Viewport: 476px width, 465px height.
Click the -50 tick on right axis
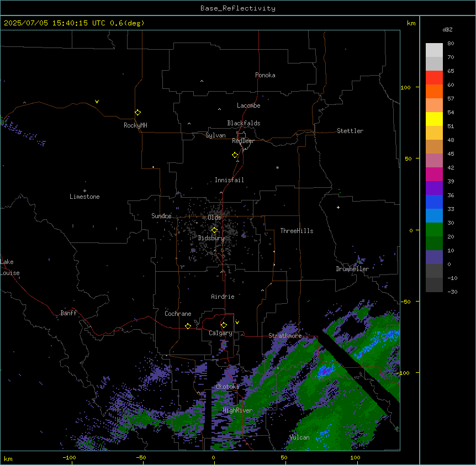[405, 302]
